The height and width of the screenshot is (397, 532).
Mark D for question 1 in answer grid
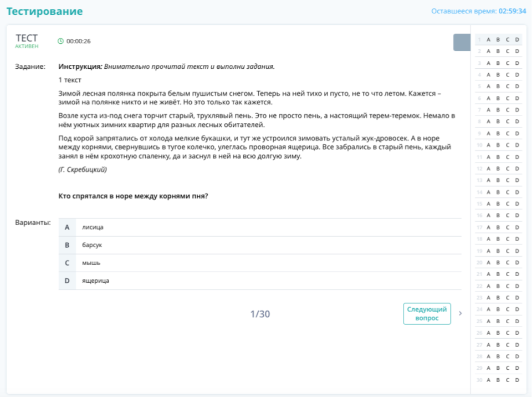click(517, 39)
